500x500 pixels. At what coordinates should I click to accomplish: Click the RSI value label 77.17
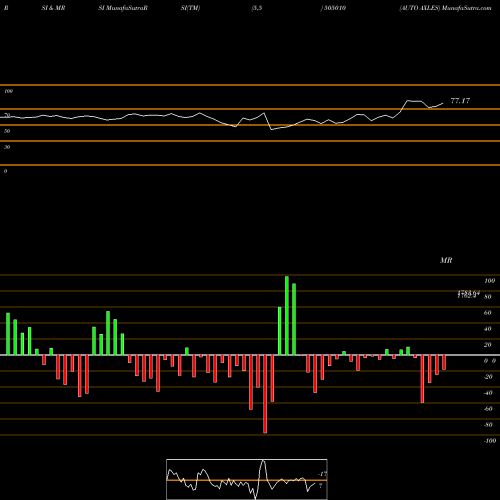tap(460, 101)
